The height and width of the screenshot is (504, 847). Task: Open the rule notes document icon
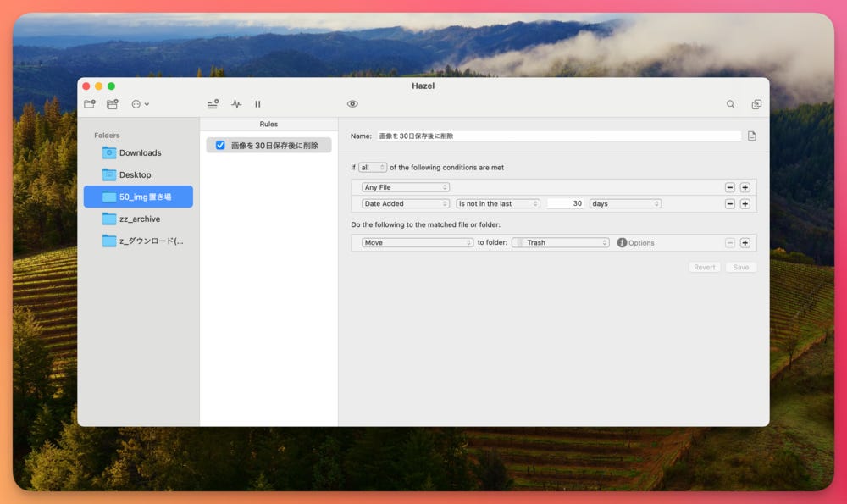point(752,136)
